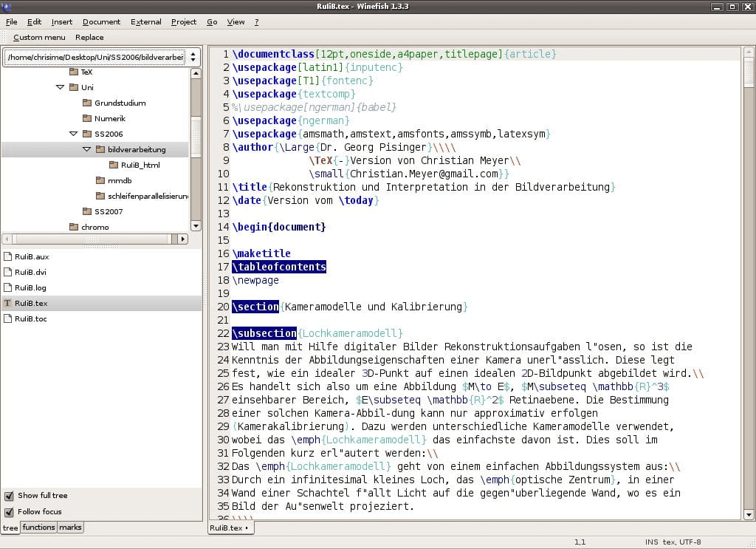Click the Replace button
The width and height of the screenshot is (756, 549).
[89, 37]
